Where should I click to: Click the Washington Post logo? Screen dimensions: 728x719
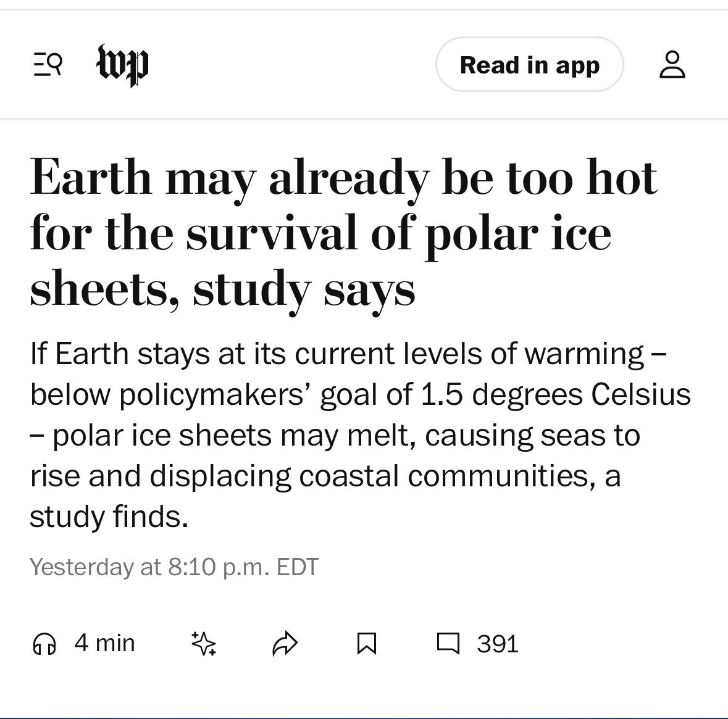point(123,65)
